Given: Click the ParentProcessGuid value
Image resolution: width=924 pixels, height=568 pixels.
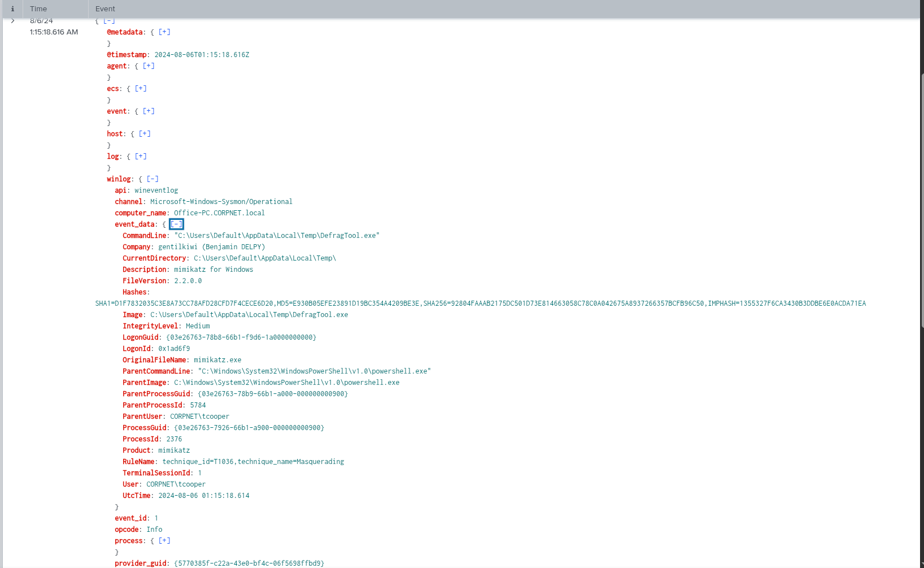Looking at the screenshot, I should click(x=273, y=394).
